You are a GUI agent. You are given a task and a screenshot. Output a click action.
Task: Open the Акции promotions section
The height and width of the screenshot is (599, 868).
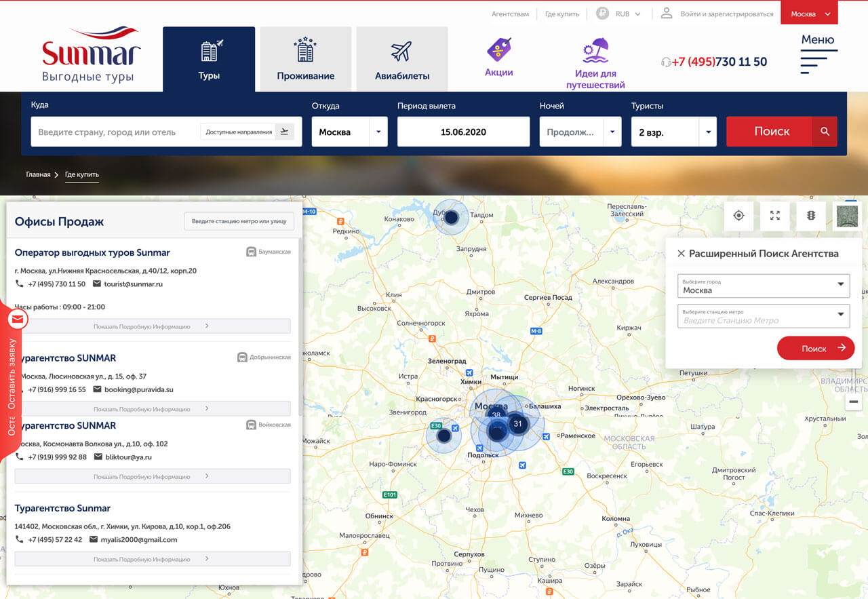click(x=498, y=58)
